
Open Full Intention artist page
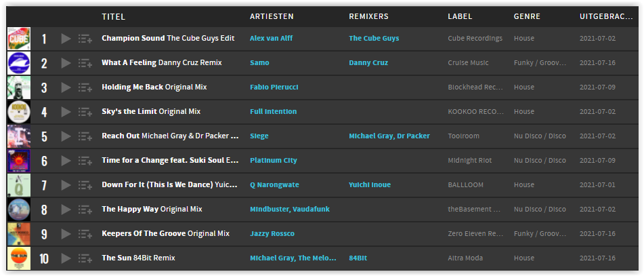point(273,111)
